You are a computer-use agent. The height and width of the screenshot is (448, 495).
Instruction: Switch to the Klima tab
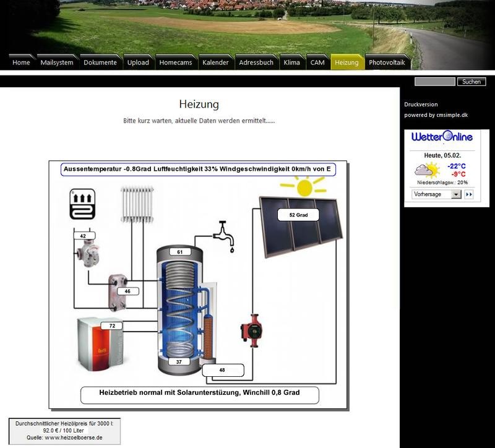(x=291, y=62)
